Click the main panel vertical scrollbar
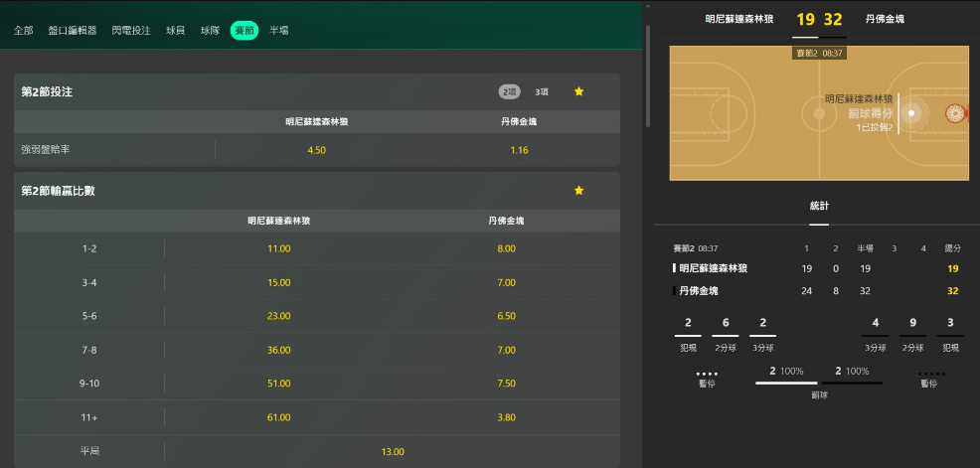The height and width of the screenshot is (468, 980). pos(648,75)
